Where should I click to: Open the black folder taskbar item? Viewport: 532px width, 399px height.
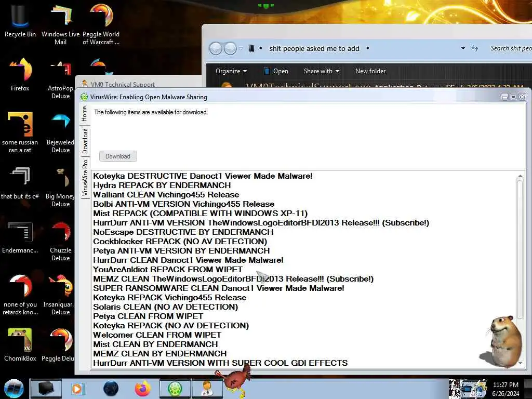pos(46,389)
